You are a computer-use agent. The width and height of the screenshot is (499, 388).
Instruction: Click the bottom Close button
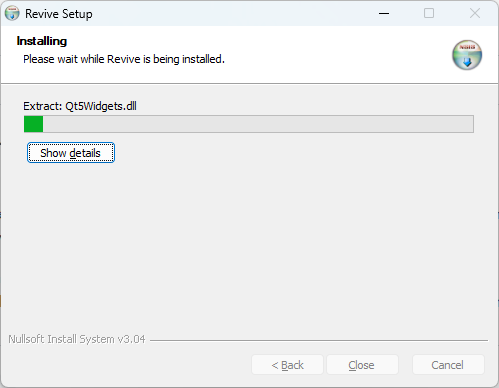click(x=362, y=365)
